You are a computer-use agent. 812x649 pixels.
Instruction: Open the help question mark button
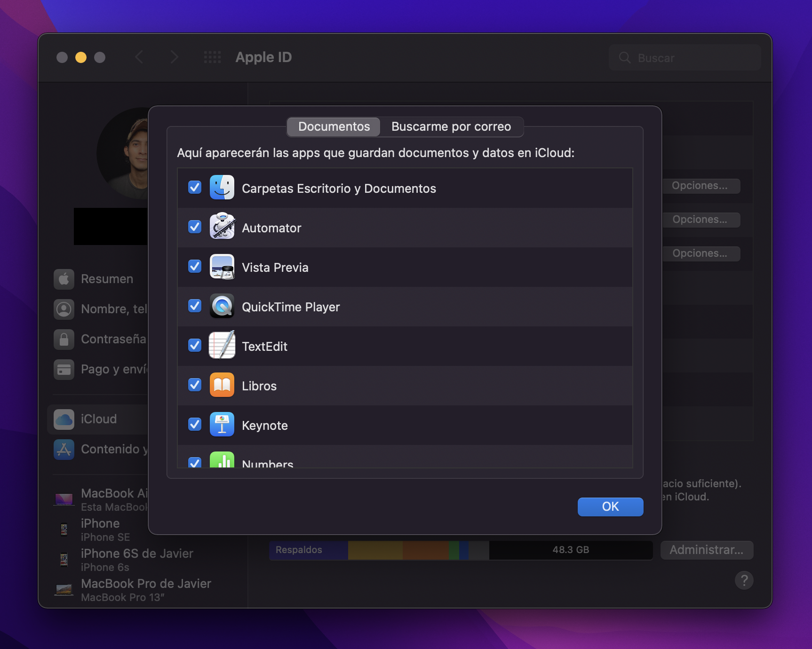coord(744,580)
